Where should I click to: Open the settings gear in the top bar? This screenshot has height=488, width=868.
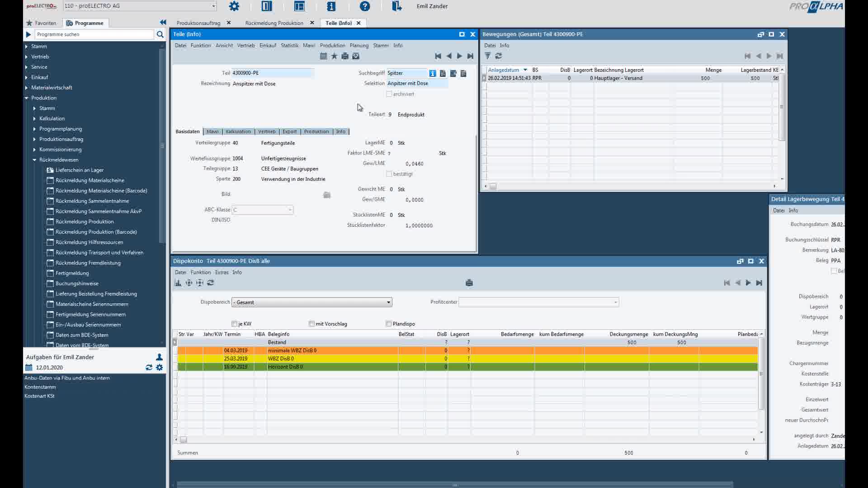coord(234,6)
